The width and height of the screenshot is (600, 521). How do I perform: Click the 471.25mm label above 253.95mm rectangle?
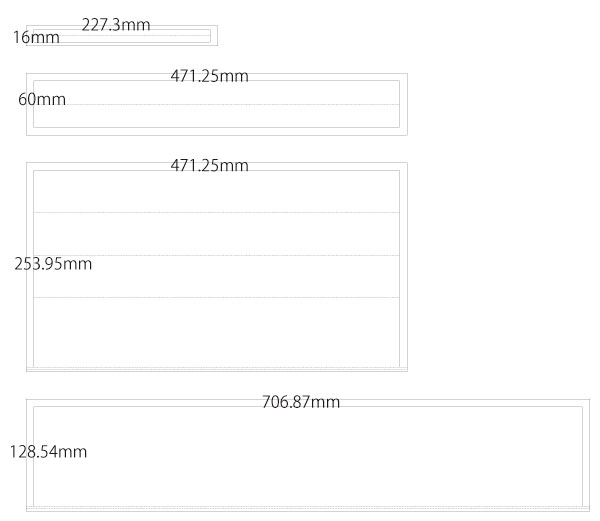tap(209, 166)
